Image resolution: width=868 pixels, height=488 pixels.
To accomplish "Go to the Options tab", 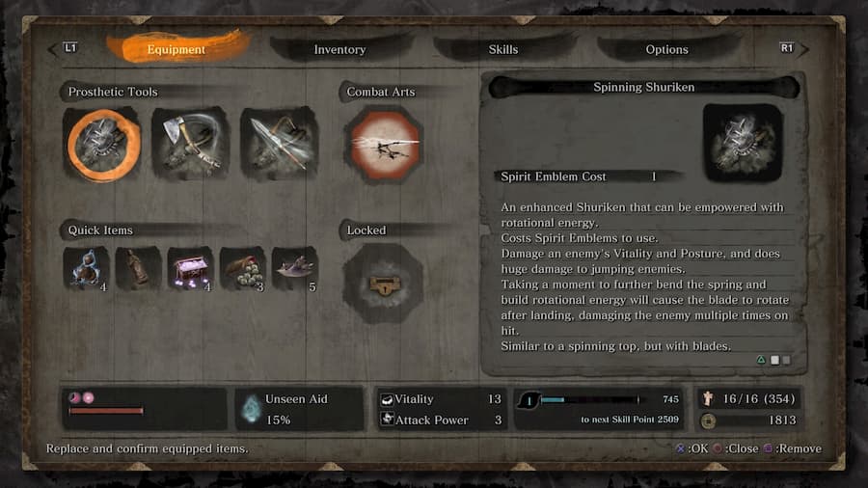I will tap(666, 49).
